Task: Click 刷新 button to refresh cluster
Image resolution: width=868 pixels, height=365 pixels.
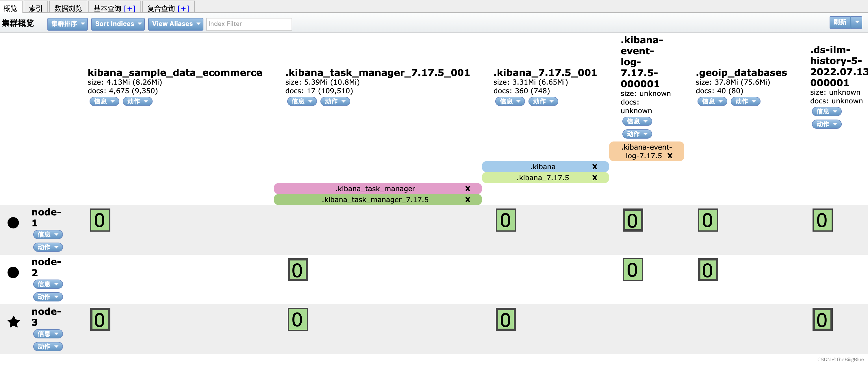Action: coord(840,23)
